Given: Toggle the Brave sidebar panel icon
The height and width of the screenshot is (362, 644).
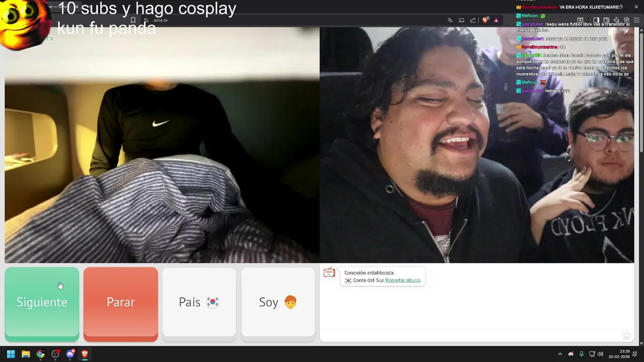Looking at the screenshot, I should (596, 20).
